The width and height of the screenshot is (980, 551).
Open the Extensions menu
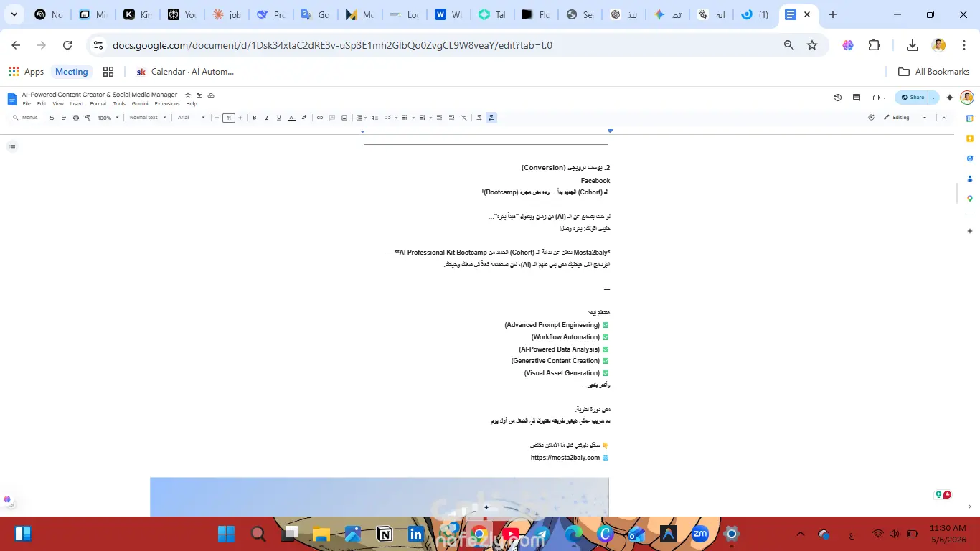(x=167, y=104)
